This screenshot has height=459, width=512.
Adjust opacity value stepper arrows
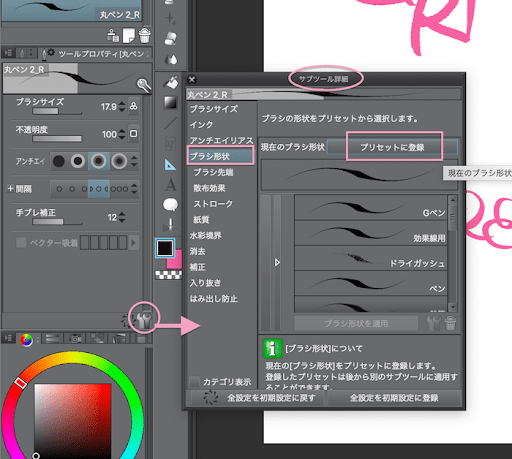click(x=122, y=134)
